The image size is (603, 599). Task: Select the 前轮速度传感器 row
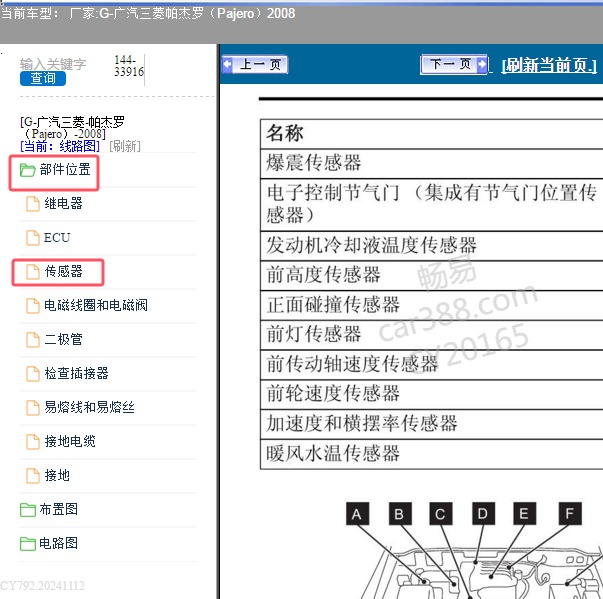(x=431, y=394)
